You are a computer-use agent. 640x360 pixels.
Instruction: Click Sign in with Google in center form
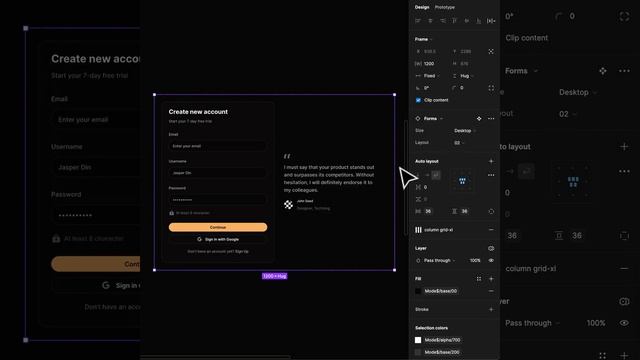click(218, 240)
